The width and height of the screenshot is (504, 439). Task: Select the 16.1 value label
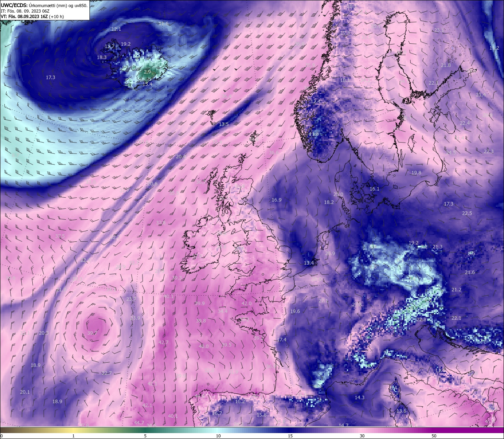[374, 189]
